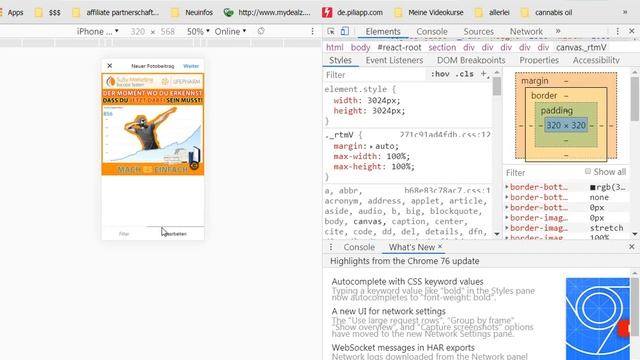The width and height of the screenshot is (640, 360).
Task: Open the cannabis oil bookmarks folder
Action: pos(547,12)
